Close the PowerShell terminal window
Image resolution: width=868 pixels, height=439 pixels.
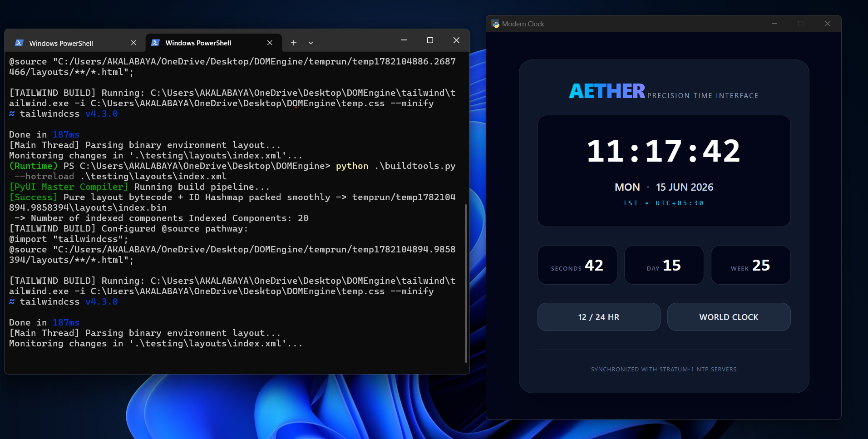[x=456, y=40]
